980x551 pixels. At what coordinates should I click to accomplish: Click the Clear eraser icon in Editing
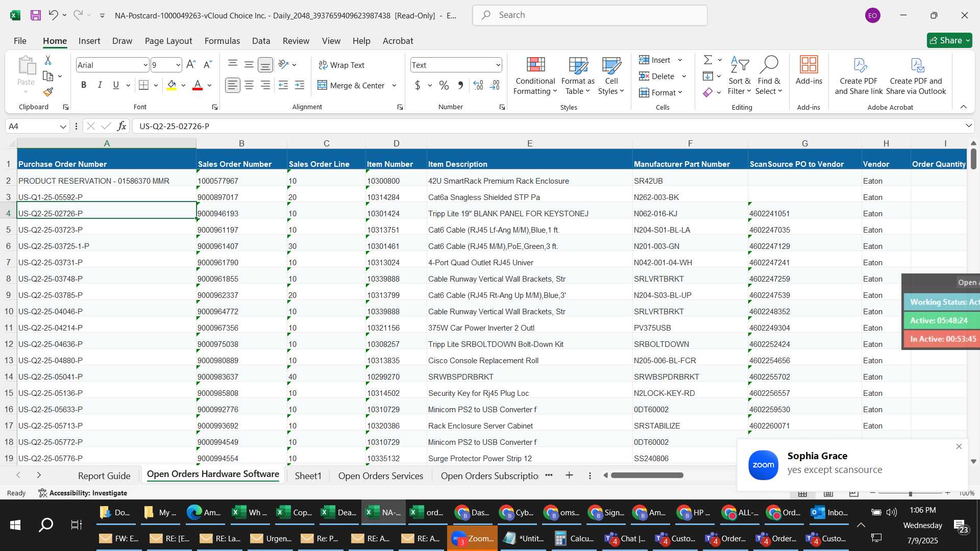click(x=708, y=92)
